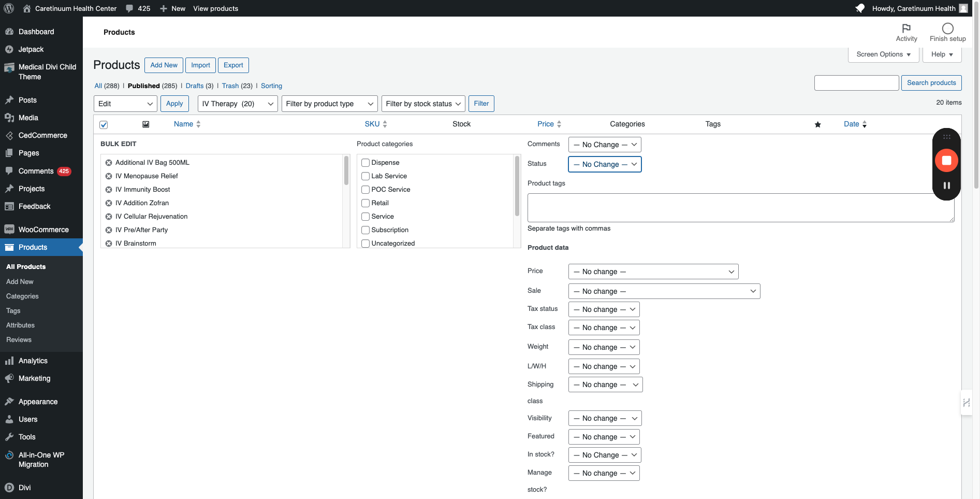This screenshot has height=499, width=980.
Task: Open Media library in sidebar
Action: (x=28, y=118)
